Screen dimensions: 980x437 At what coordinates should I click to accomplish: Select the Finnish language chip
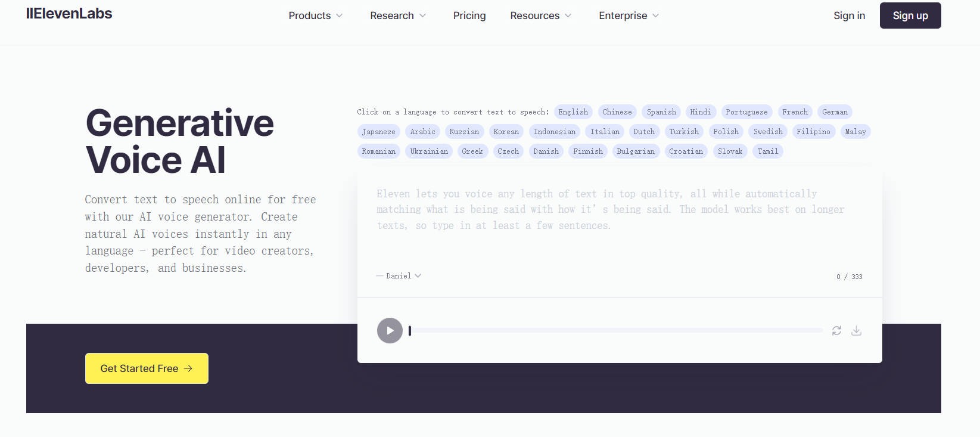click(x=588, y=151)
